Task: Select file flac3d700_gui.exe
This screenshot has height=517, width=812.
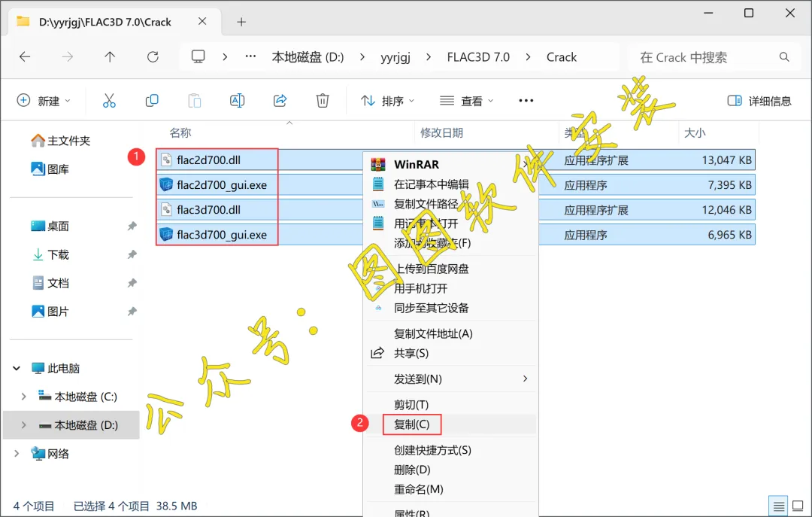Action: [222, 235]
